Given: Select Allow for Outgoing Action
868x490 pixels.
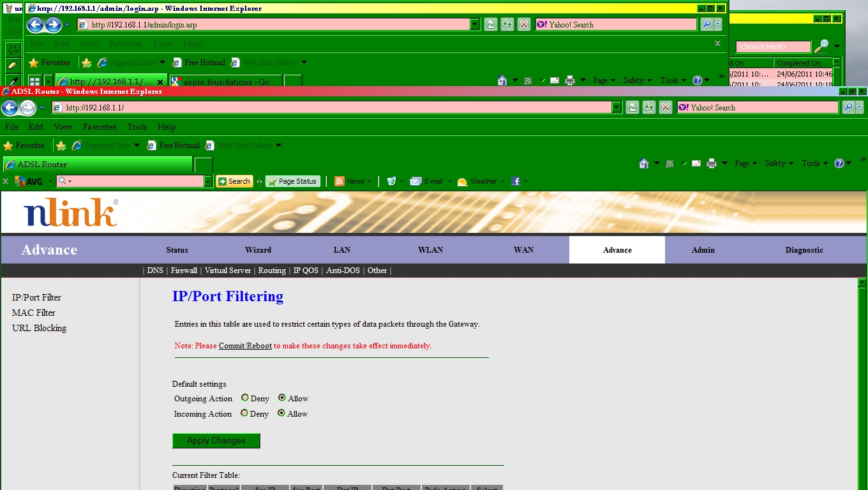Looking at the screenshot, I should (x=282, y=397).
